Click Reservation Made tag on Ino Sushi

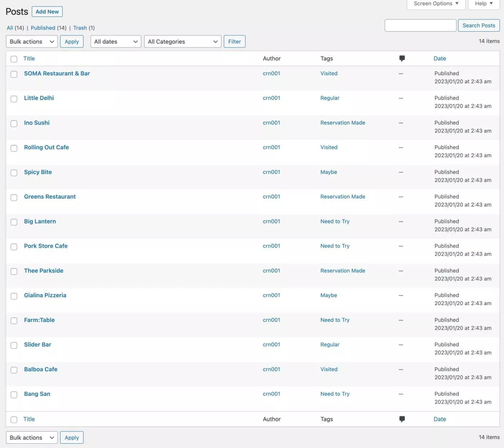(343, 123)
